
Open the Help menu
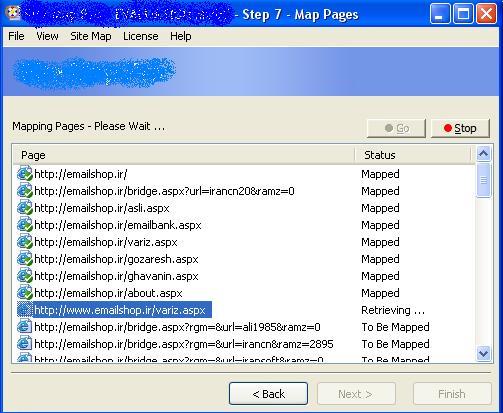(x=181, y=36)
